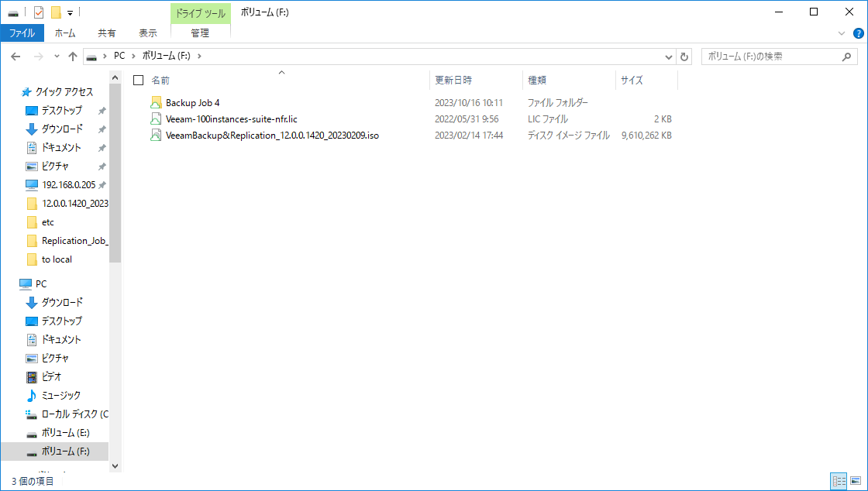Select the VeeamBackup&Replication_12.0.0.1420_20230209.iso file name
Screen dimensions: 868x491
point(272,135)
